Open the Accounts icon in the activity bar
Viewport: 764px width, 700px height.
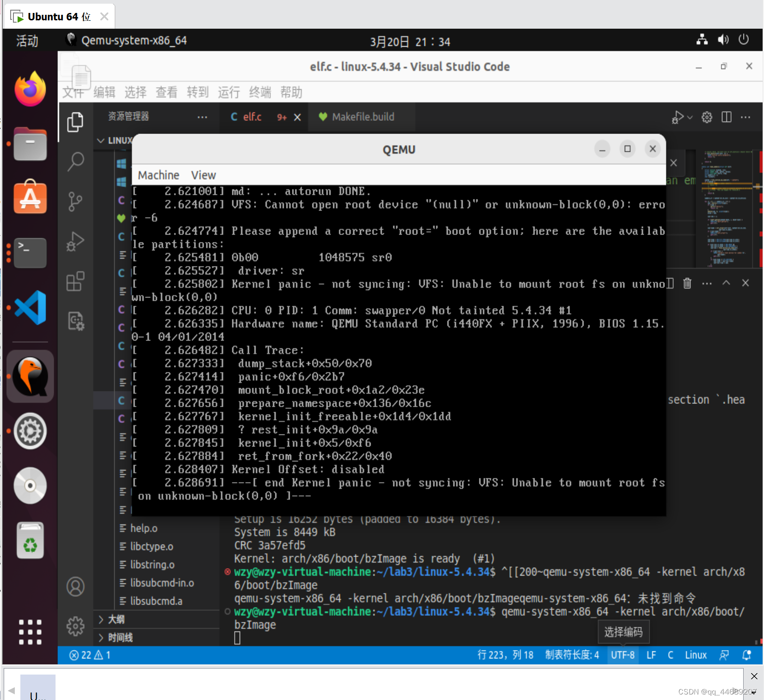click(x=75, y=587)
